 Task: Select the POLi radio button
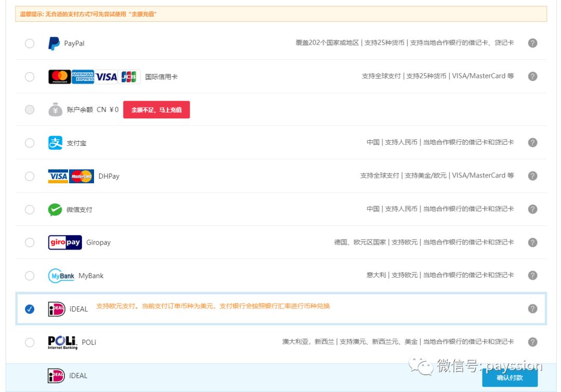pos(30,342)
